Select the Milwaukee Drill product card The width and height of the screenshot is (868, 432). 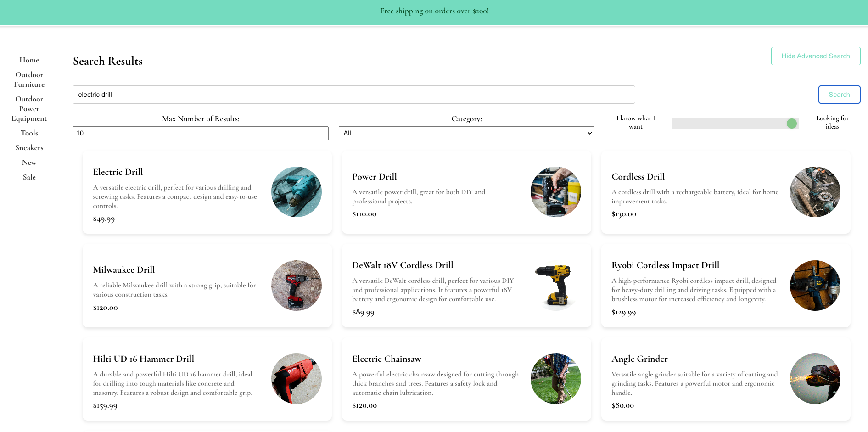(207, 286)
